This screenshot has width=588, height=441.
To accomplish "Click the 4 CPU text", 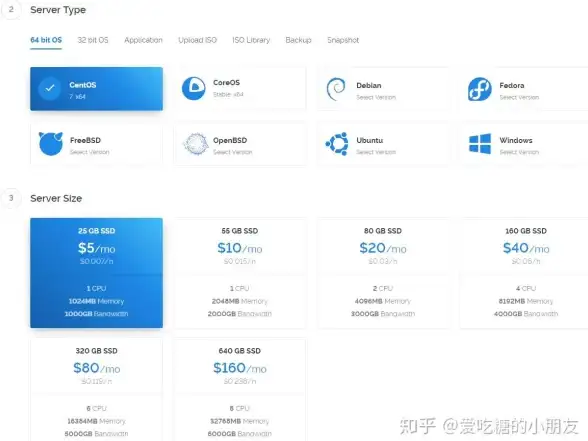I will coord(526,288).
